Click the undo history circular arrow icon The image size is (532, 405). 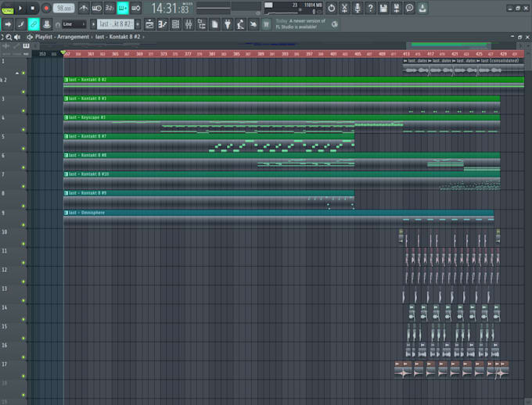(x=332, y=8)
